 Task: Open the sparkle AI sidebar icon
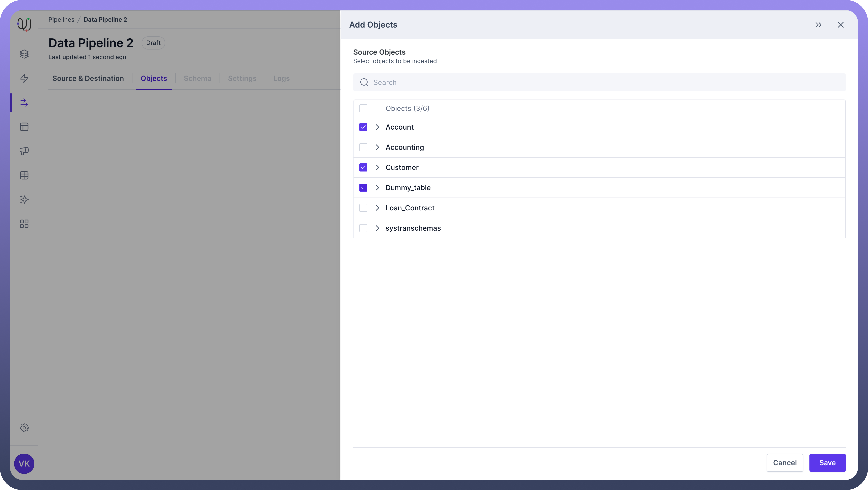point(24,200)
